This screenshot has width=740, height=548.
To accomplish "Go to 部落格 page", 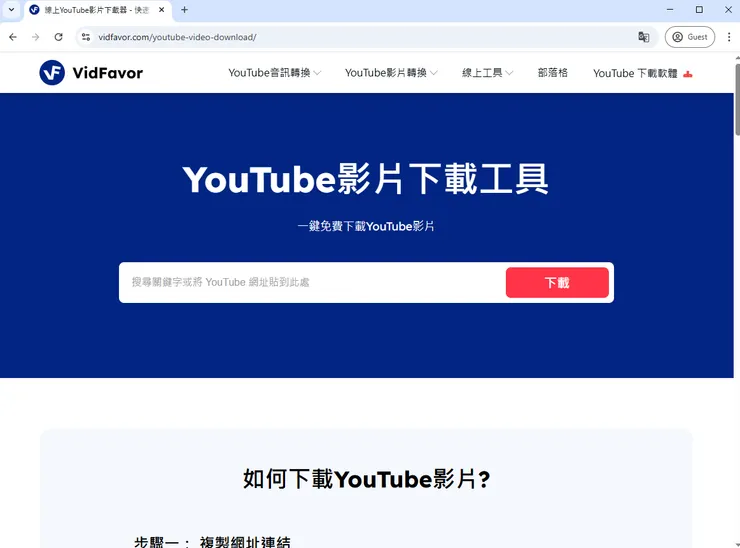I will [553, 73].
